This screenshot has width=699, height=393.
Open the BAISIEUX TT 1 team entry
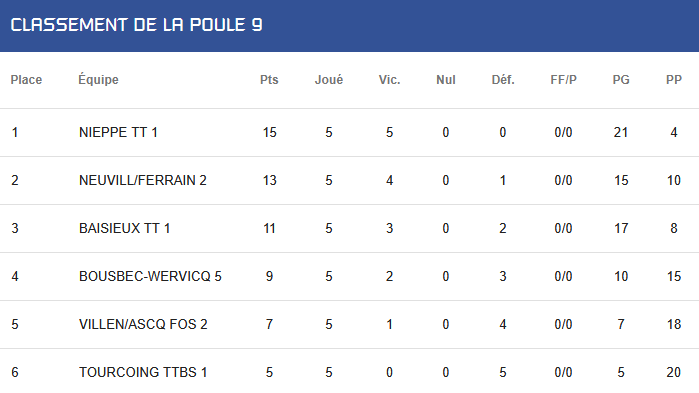click(x=124, y=229)
